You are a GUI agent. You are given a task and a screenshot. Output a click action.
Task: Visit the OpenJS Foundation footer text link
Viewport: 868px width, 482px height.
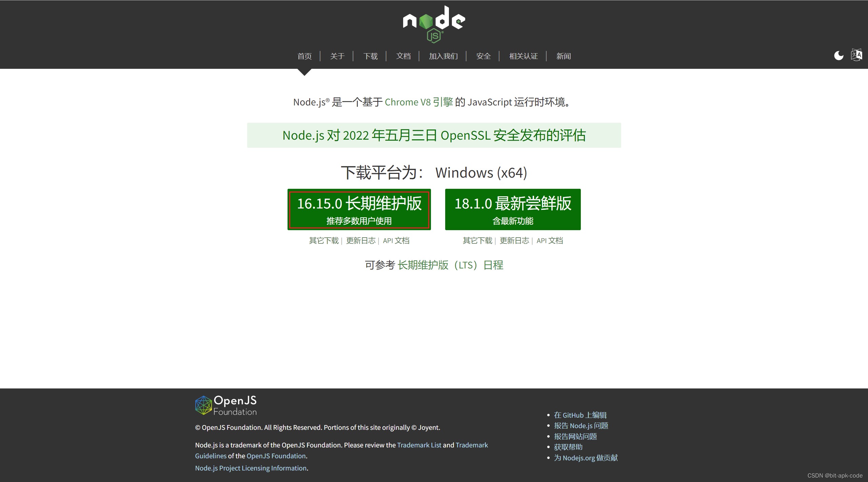tap(276, 456)
